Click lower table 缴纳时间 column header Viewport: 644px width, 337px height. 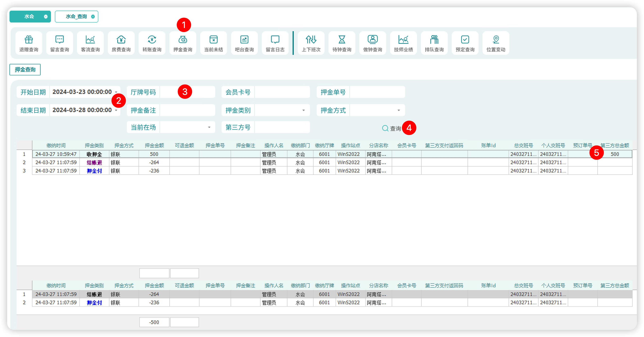click(x=56, y=286)
